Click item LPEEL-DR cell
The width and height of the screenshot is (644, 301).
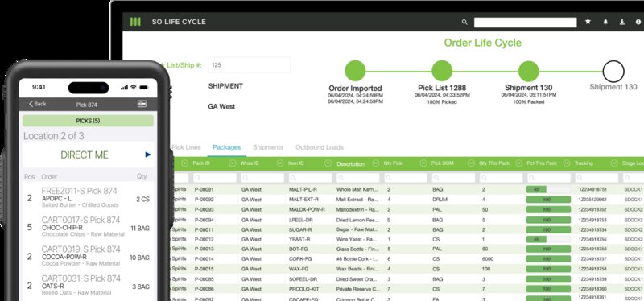[301, 220]
